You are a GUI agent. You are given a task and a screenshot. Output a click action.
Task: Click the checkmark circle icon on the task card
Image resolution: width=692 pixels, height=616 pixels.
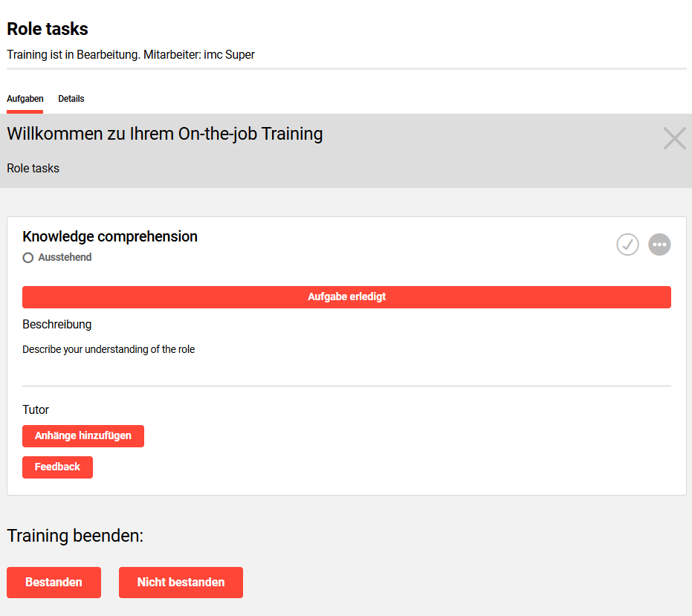[x=627, y=244]
